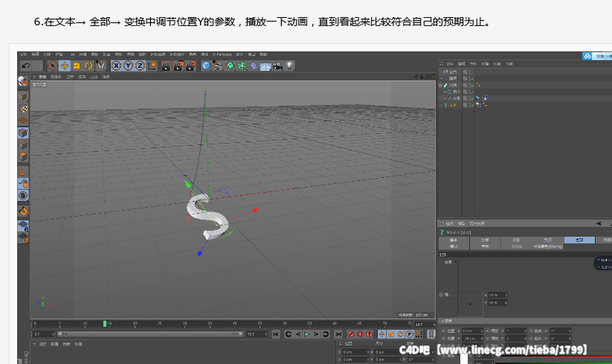Click Go to next frame button
Viewport: 612px width, 364px height.
[316, 334]
